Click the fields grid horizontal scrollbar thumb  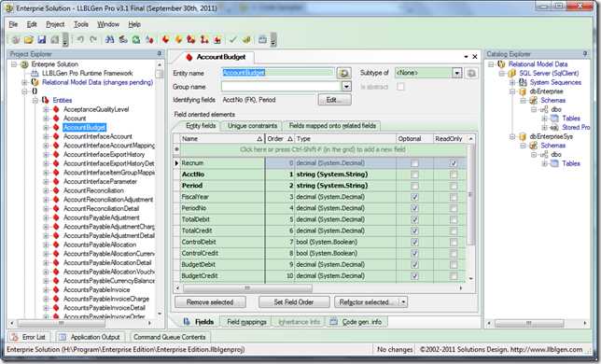(247, 287)
